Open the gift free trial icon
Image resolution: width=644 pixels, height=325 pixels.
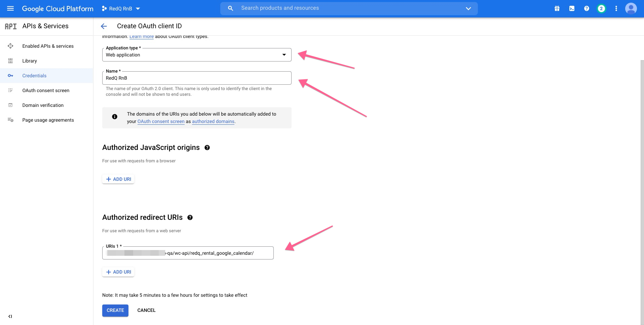coord(557,9)
